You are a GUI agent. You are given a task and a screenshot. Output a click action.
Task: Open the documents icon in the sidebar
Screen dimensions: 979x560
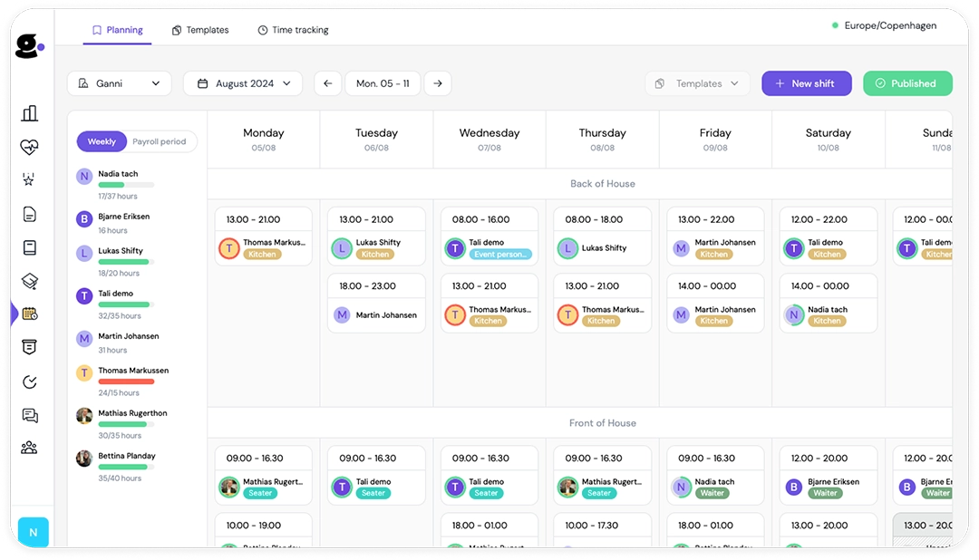pos(30,211)
